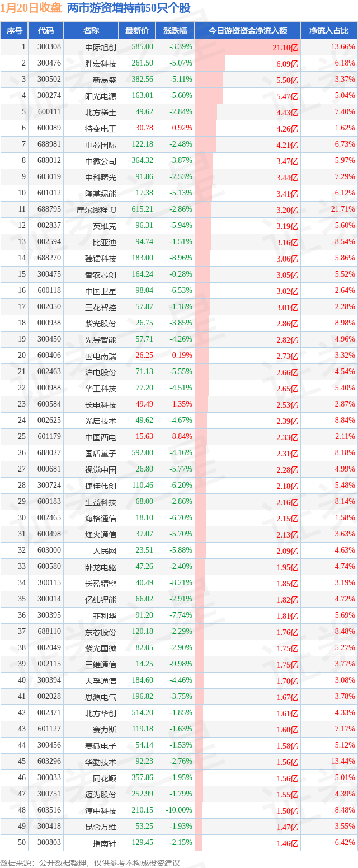
Task: Click the 代码 column header
Action: (x=45, y=31)
